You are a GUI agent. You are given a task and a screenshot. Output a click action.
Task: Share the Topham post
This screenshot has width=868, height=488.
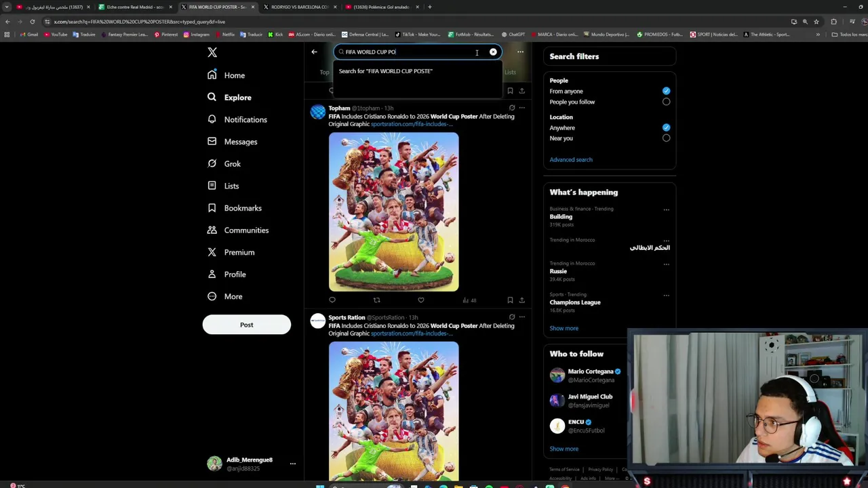tap(521, 300)
